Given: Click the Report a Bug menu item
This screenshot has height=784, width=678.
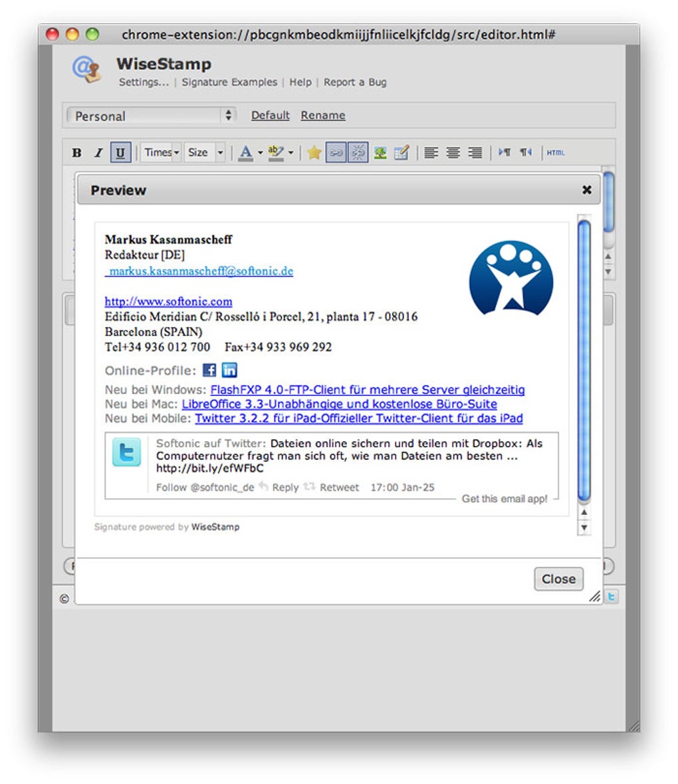Looking at the screenshot, I should point(356,82).
